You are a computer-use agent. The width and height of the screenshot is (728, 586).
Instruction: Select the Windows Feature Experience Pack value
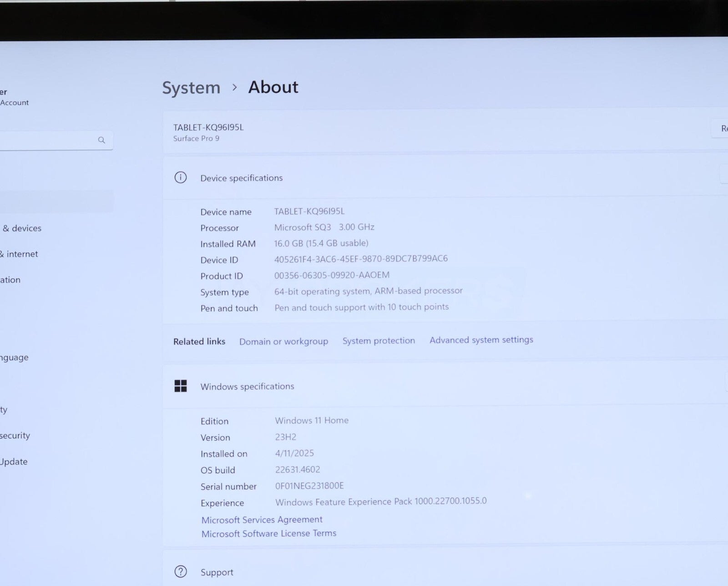point(381,501)
